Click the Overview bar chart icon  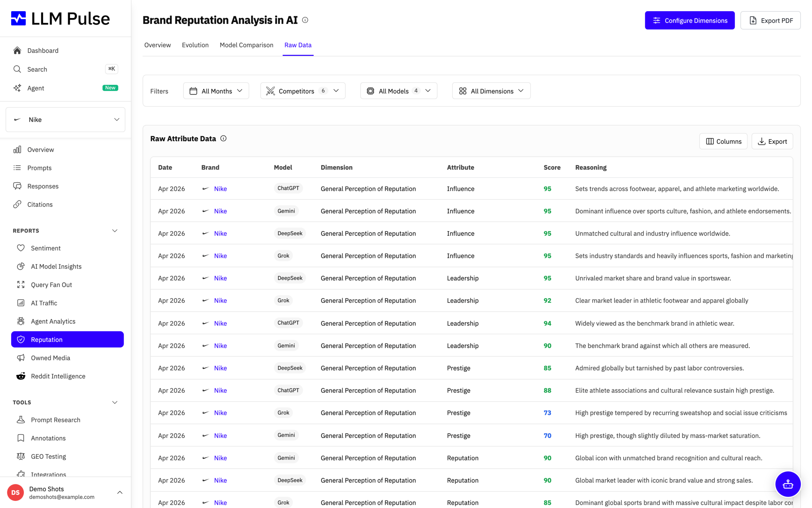(x=17, y=150)
